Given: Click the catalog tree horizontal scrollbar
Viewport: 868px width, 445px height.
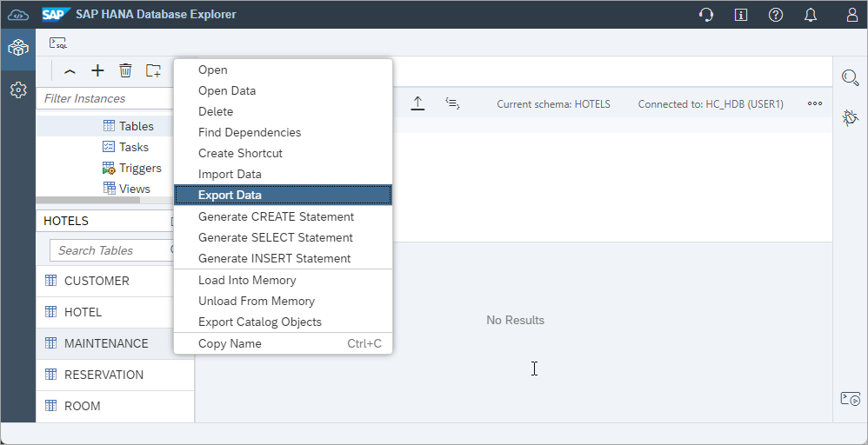Looking at the screenshot, I should [x=89, y=201].
